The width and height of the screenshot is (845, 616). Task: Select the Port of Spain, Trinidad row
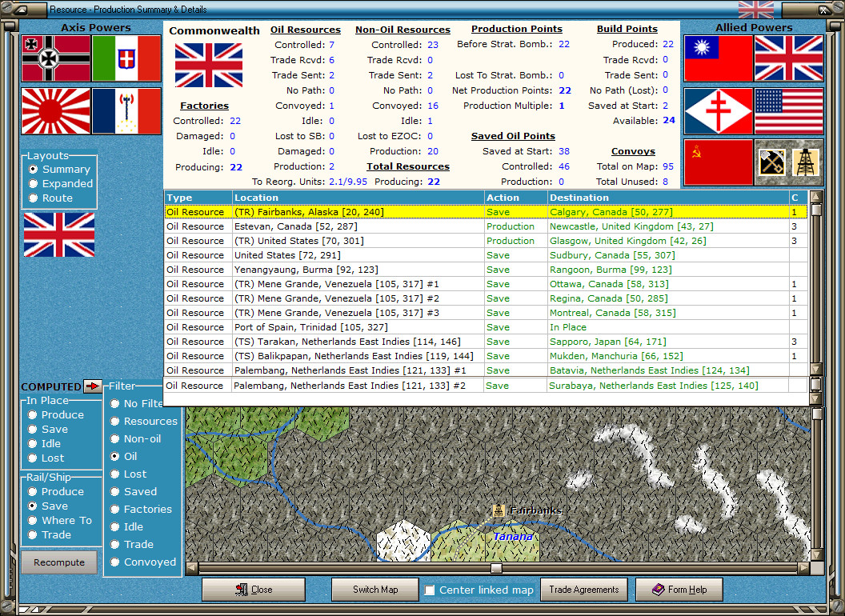(x=486, y=327)
